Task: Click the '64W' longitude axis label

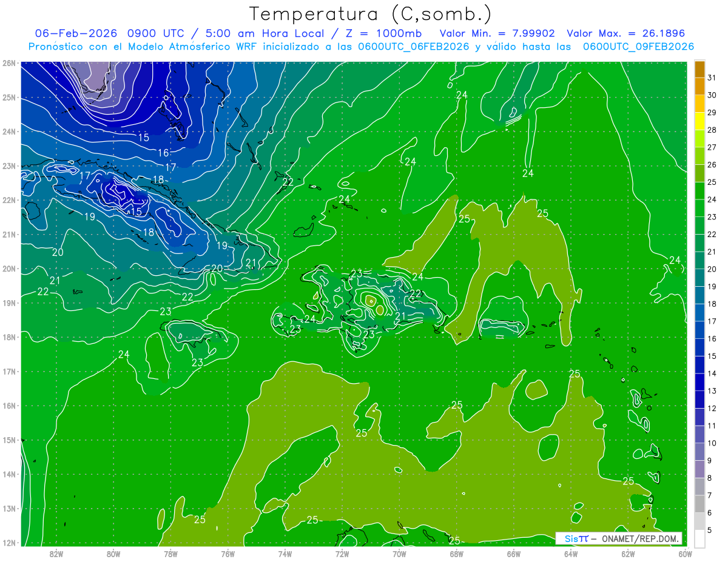Action: pos(570,554)
